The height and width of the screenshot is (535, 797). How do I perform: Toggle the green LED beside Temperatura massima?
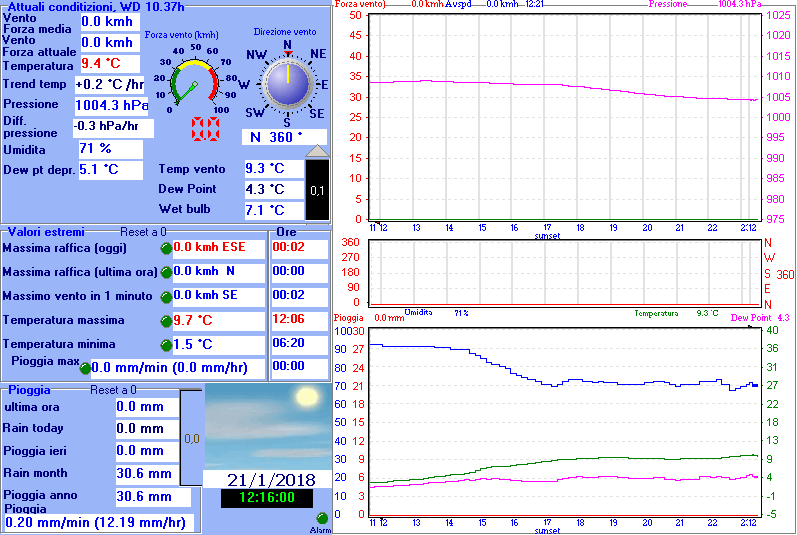click(x=166, y=321)
